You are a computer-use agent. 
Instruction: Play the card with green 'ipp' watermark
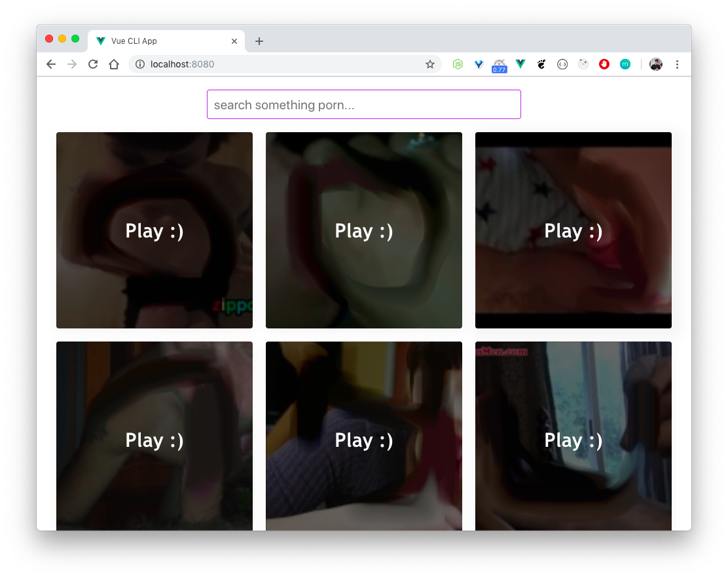[x=155, y=230]
